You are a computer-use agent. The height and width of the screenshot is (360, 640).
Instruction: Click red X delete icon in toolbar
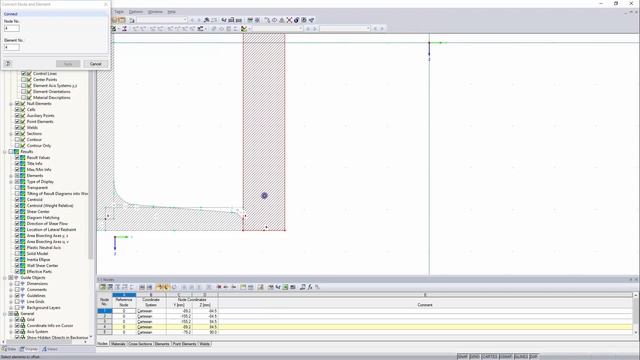tap(289, 20)
